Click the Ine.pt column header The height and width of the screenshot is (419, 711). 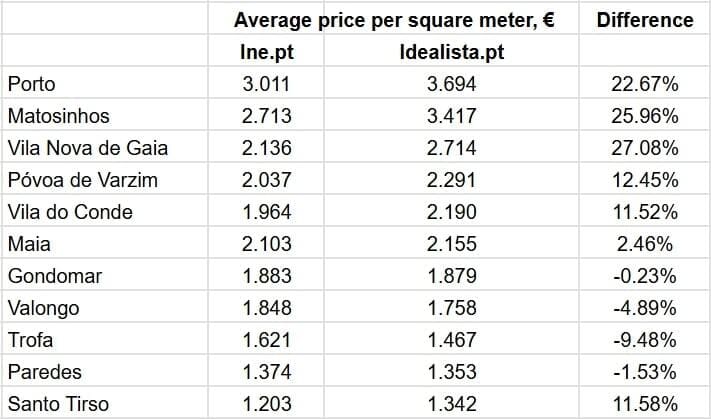tap(267, 52)
